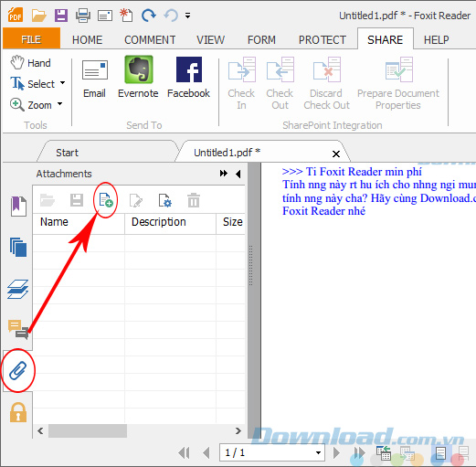This screenshot has width=476, height=467.
Task: Sort attachments by Description column
Action: (x=170, y=224)
